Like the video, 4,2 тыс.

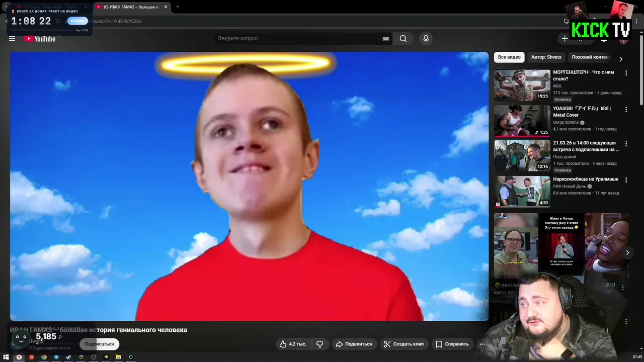click(293, 344)
